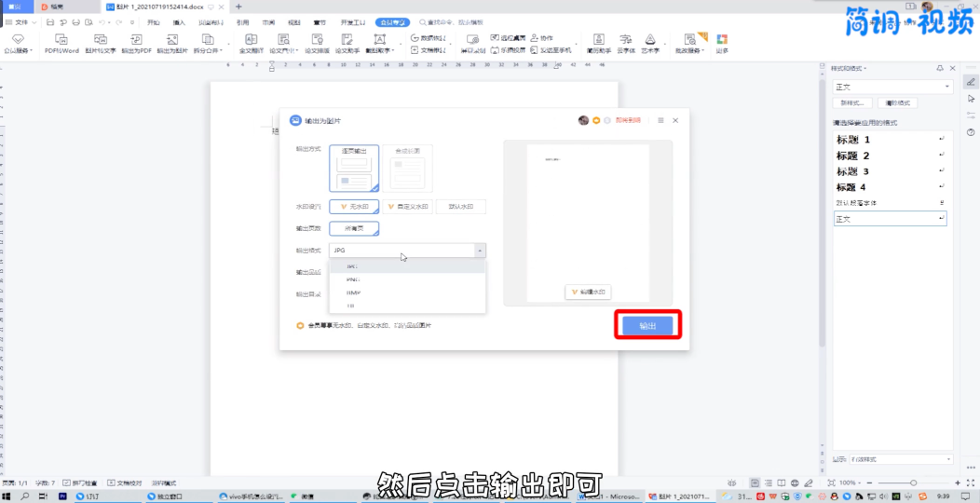
Task: Click the 输出为PDF icon in ribbon
Action: (x=136, y=43)
